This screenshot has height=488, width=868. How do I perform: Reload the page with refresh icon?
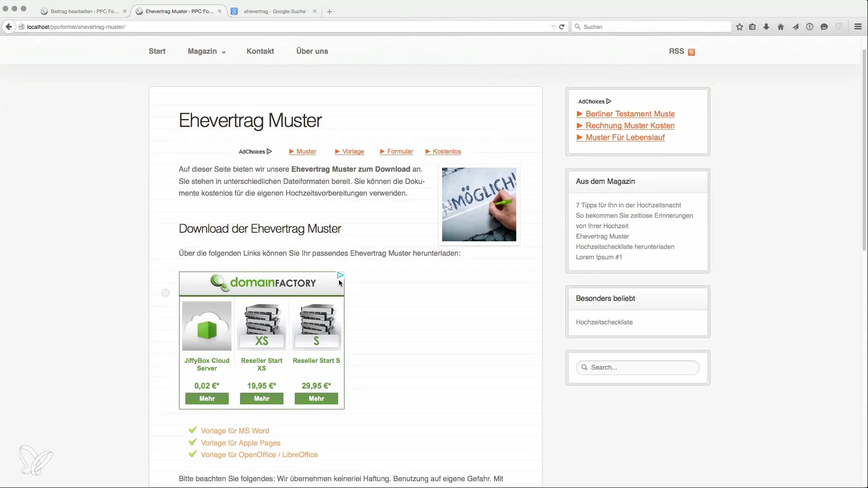coord(561,27)
